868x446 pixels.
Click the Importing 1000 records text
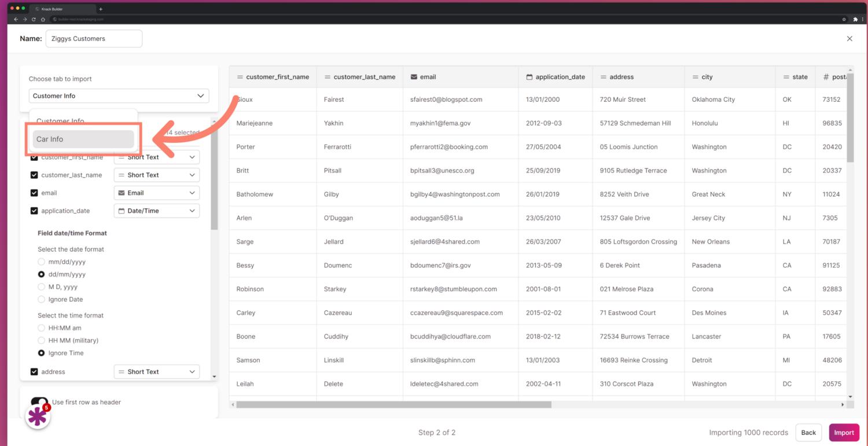pos(749,433)
